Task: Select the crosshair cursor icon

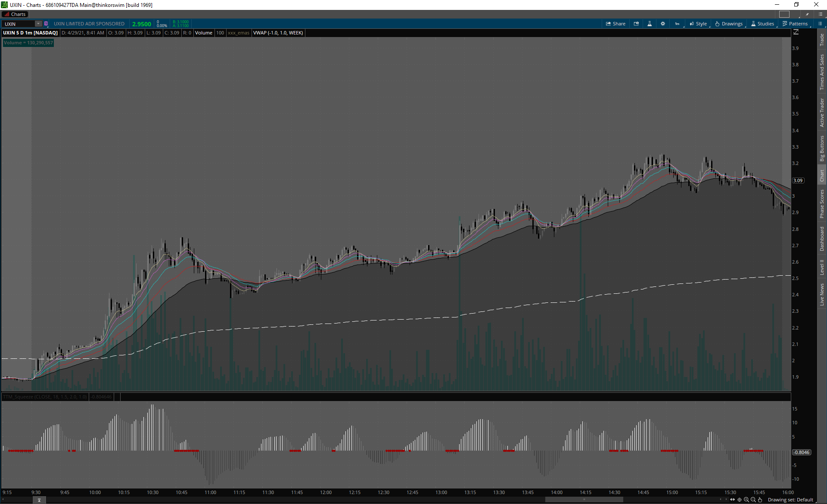Action: (x=740, y=500)
